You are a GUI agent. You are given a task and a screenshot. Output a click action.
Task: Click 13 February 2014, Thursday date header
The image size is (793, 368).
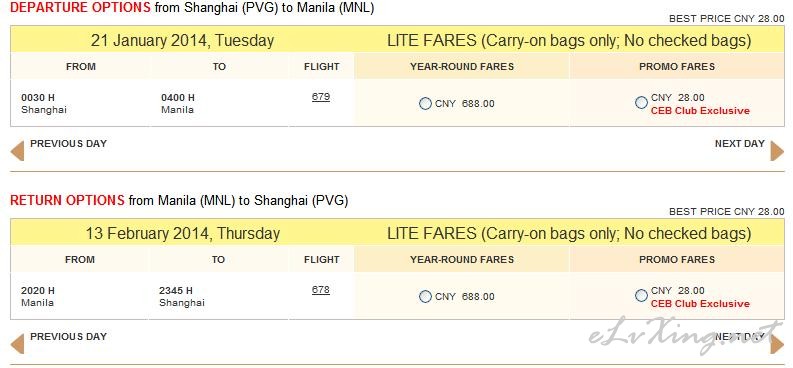(x=182, y=234)
